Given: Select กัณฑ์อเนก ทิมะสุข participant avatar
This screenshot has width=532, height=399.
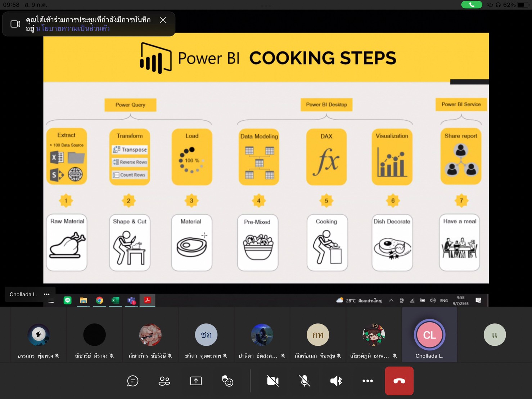Looking at the screenshot, I should [318, 335].
